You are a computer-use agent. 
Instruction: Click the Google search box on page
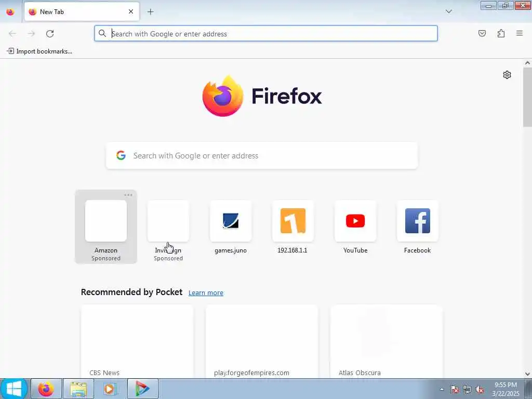point(262,156)
